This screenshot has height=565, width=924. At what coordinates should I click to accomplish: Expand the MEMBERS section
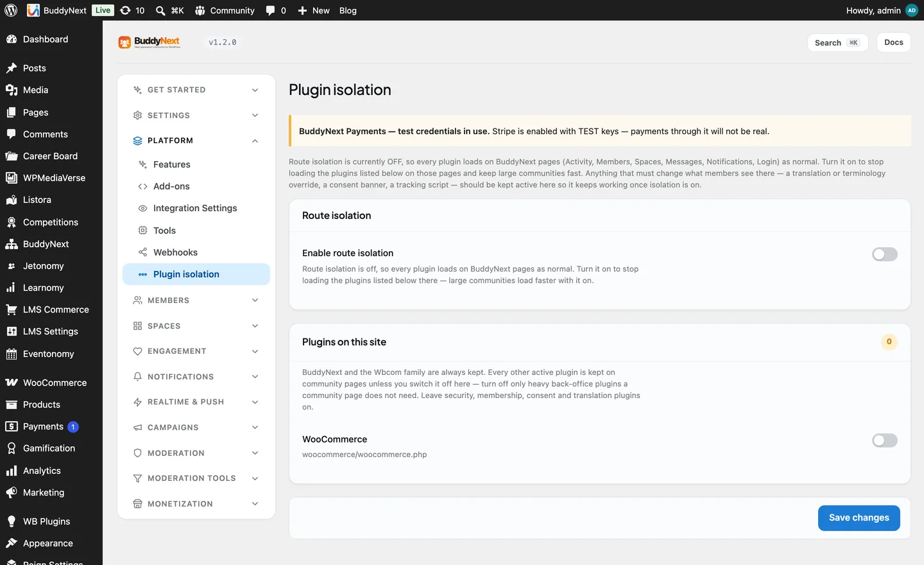coord(196,300)
